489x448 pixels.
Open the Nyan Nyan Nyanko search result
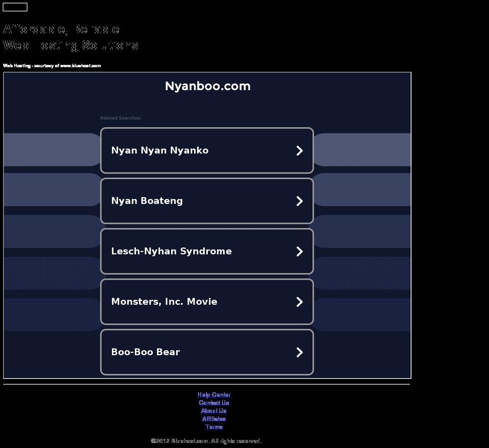pyautogui.click(x=207, y=150)
